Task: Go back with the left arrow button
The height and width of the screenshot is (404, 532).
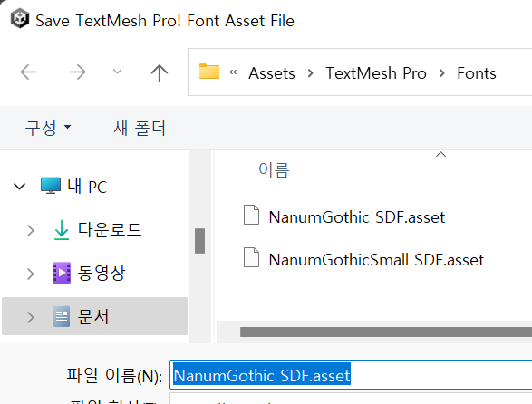Action: pyautogui.click(x=28, y=72)
